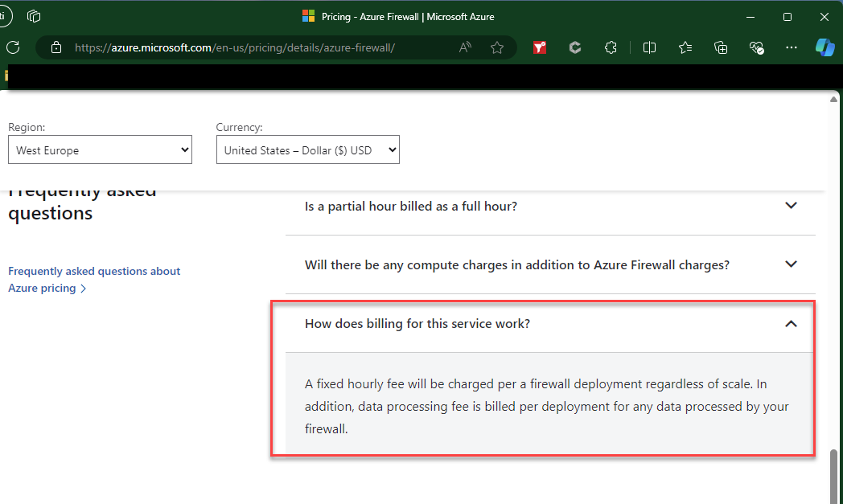Reload the page with the refresh icon

point(14,47)
